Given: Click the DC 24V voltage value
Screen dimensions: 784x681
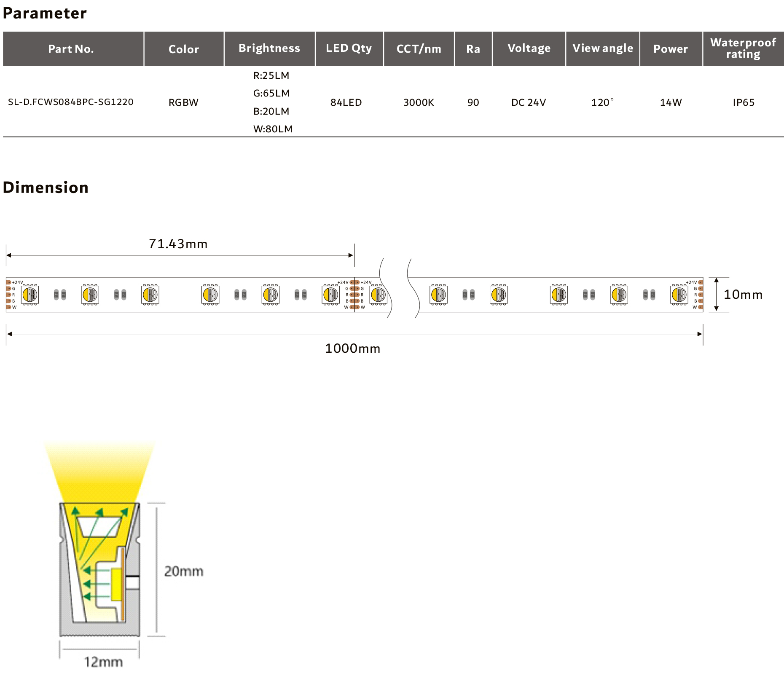Looking at the screenshot, I should coord(528,102).
